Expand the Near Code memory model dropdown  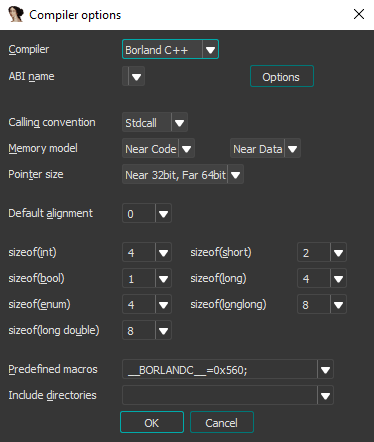158,148
